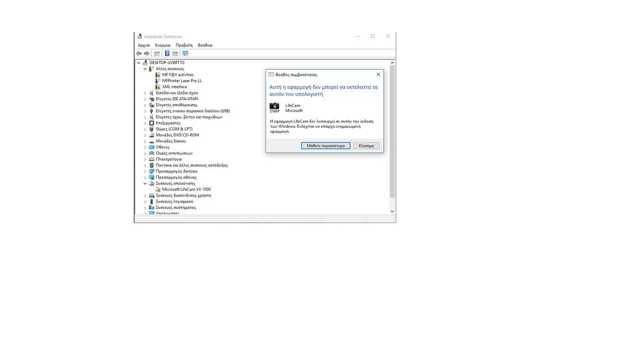Click the DESKTOP-UVBRT7O computer icon
644x362 pixels.
click(145, 63)
